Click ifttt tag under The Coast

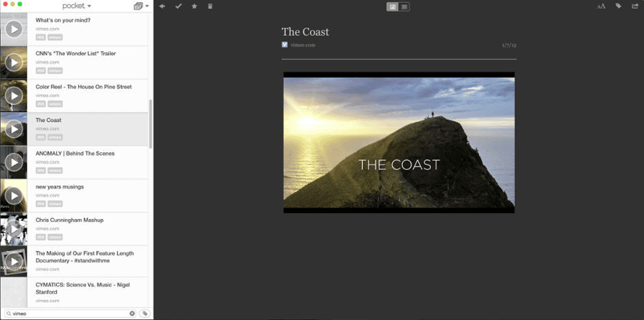[x=40, y=137]
